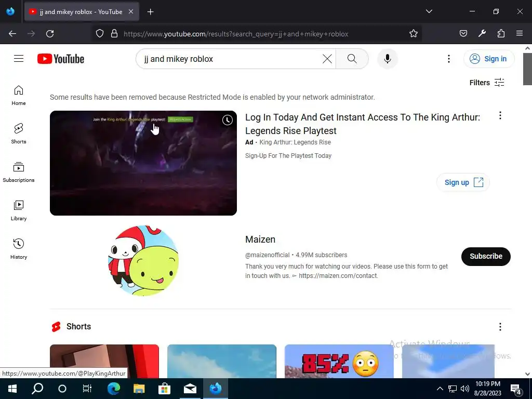Clear the search box with the X

[327, 59]
